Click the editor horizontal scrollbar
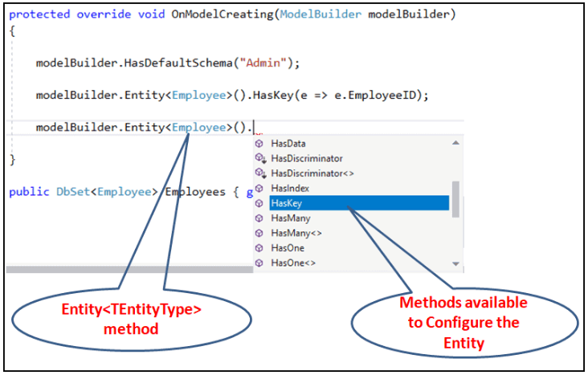This screenshot has width=588, height=375. tap(130, 270)
